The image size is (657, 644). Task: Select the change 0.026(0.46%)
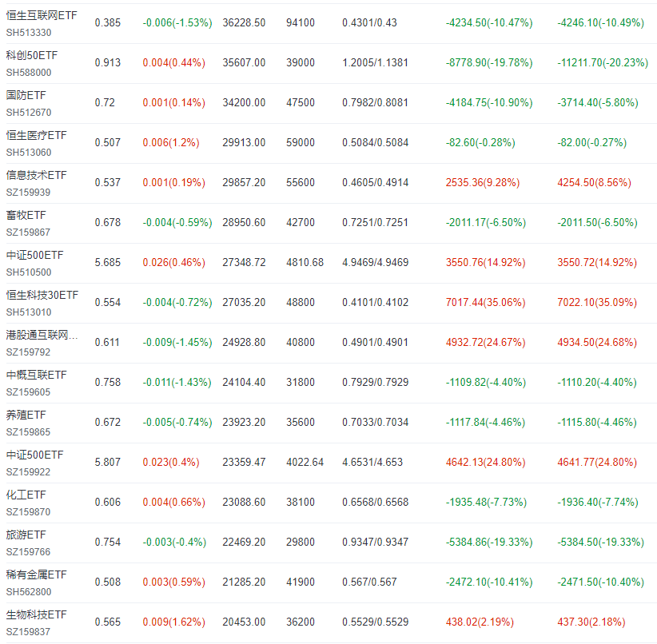174,263
